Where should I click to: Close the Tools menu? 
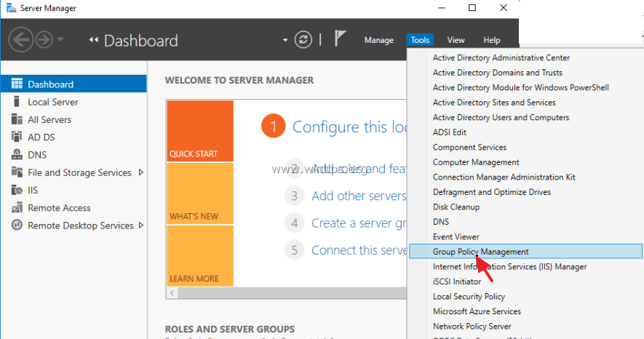(x=420, y=40)
